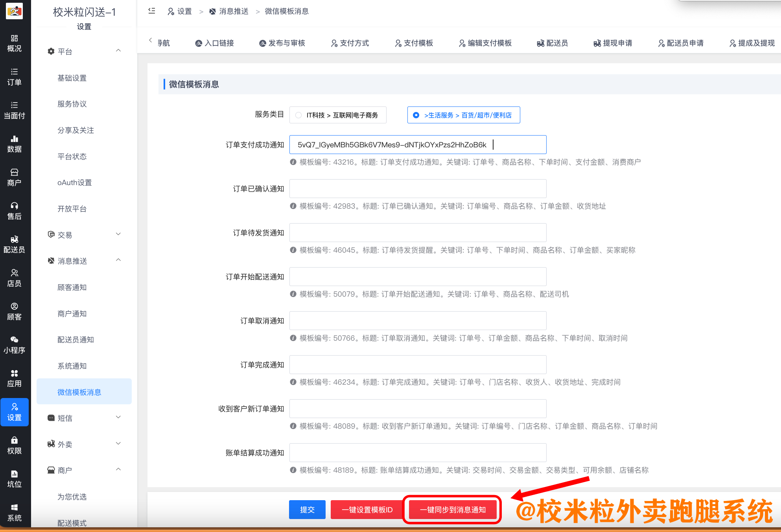781x532 pixels.
Task: Select the IT科技 service category radio
Action: click(298, 115)
